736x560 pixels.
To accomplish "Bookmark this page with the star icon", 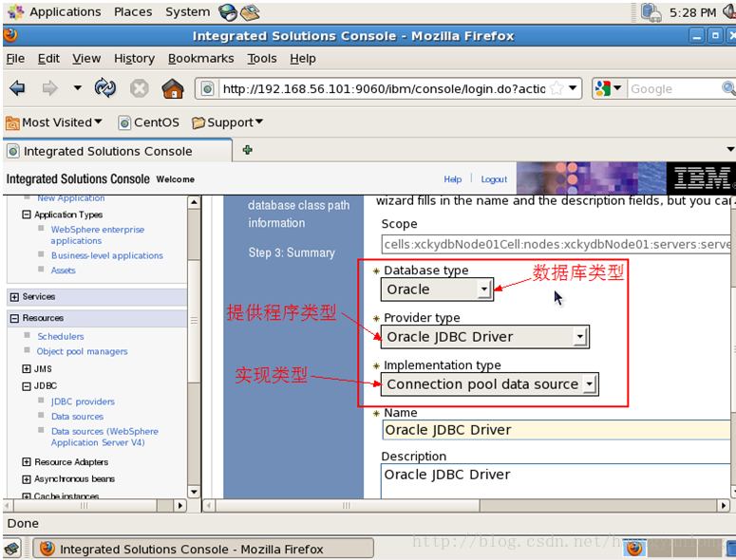I will click(x=557, y=88).
